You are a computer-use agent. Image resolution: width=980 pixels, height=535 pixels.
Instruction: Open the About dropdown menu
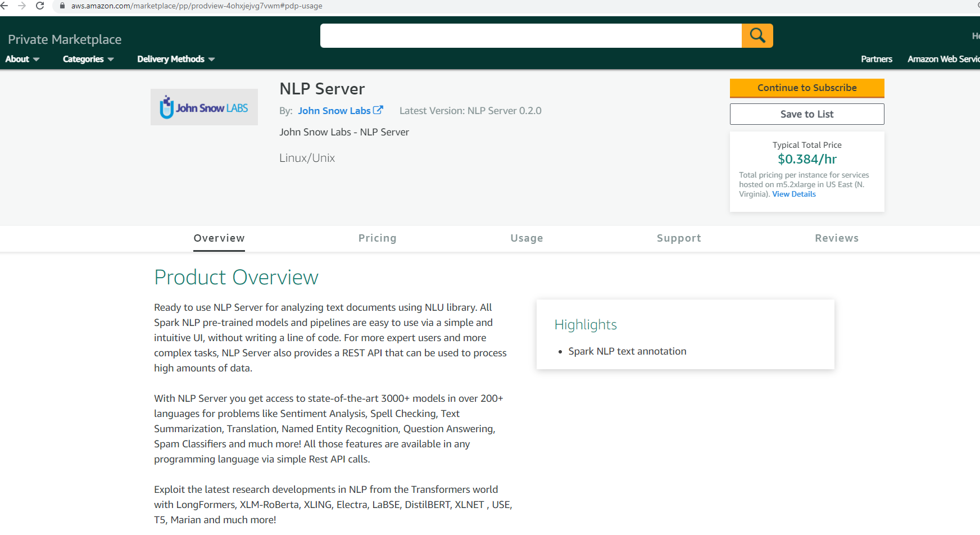(x=22, y=59)
